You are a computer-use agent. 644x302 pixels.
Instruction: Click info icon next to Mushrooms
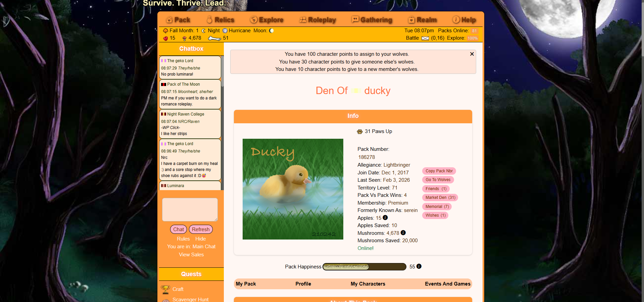coord(403,233)
